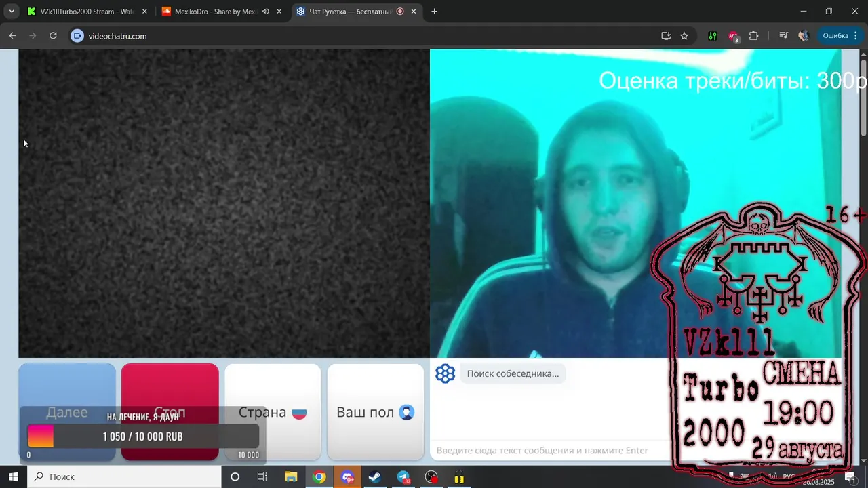Open Steam from the taskbar

pyautogui.click(x=375, y=477)
